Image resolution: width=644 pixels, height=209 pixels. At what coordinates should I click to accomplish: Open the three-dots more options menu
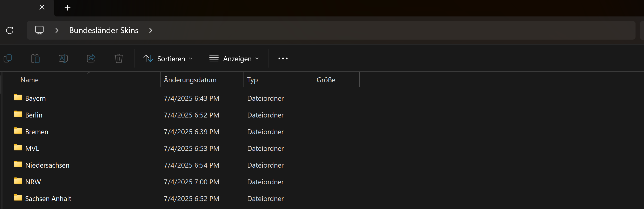click(x=283, y=59)
